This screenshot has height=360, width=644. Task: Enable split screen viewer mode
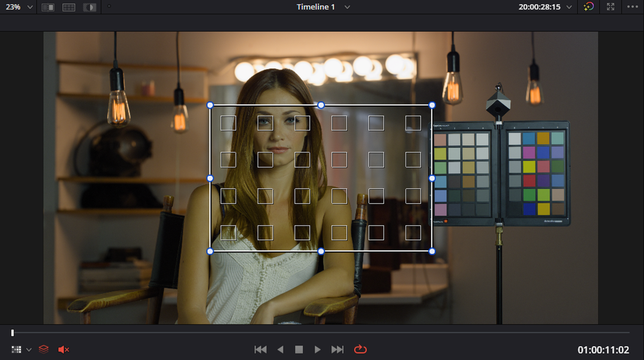(69, 7)
